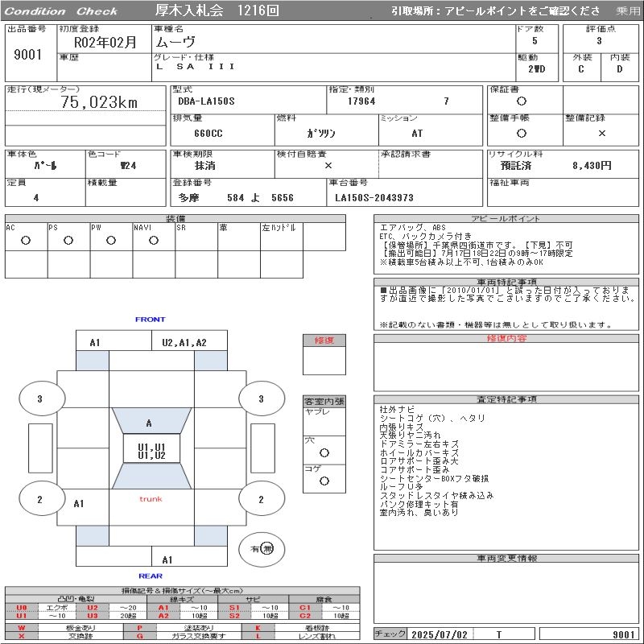Viewport: 644px width, 644px height.
Task: Click note ロアサポート歪み大
Action: pyautogui.click(x=419, y=461)
